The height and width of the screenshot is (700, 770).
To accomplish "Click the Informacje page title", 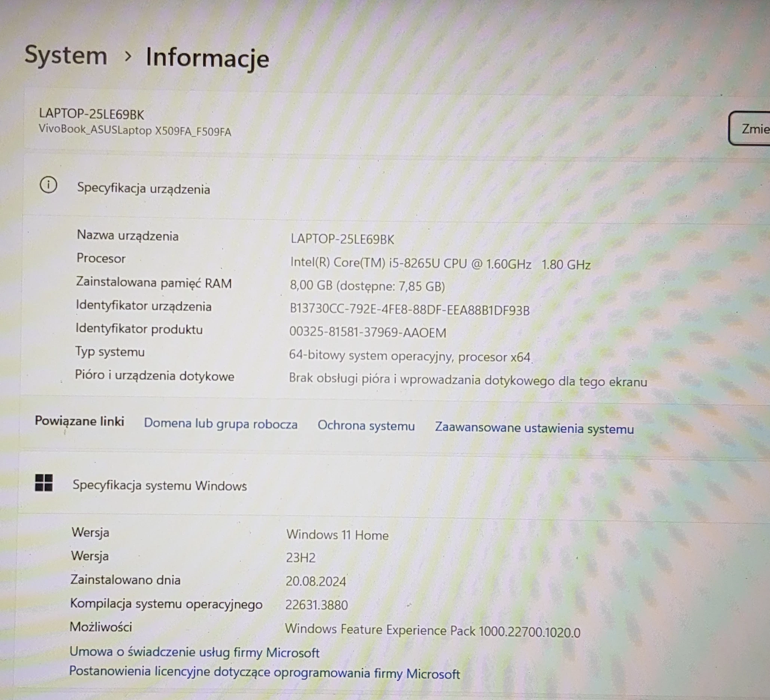I will [x=208, y=58].
